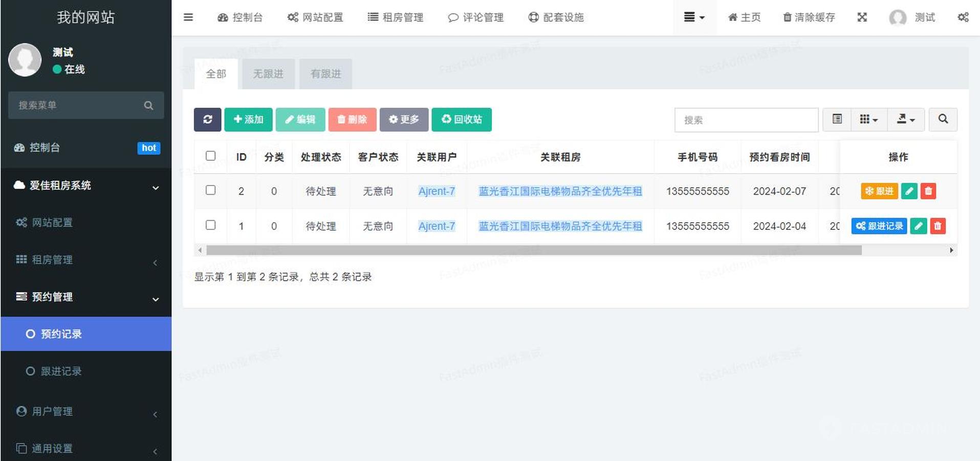The image size is (980, 461).
Task: Open 跟进记录 in the sidebar
Action: [61, 371]
